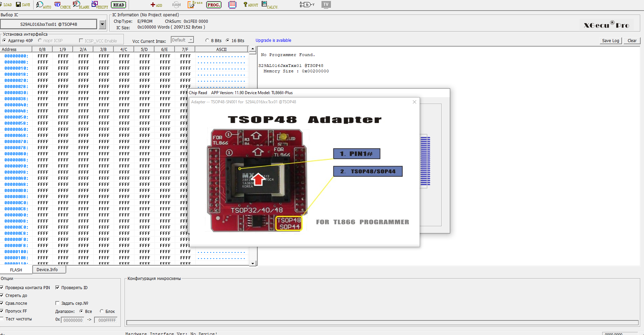The width and height of the screenshot is (644, 335).
Task: Click the READ chip toolbar button
Action: tap(118, 5)
